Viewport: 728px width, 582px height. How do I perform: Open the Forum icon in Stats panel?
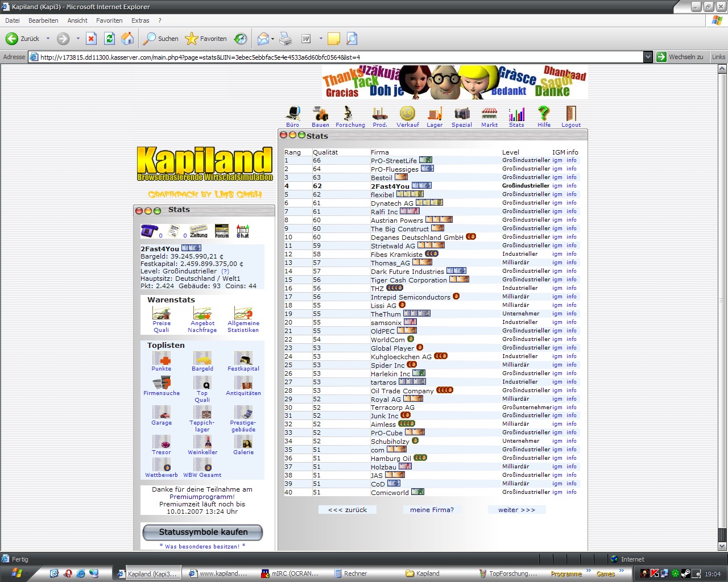[x=222, y=231]
